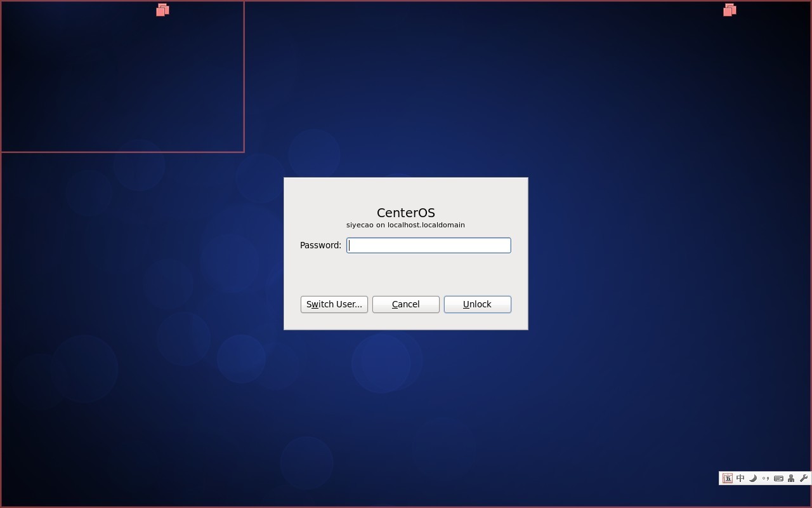Click the Password input field

(428, 245)
